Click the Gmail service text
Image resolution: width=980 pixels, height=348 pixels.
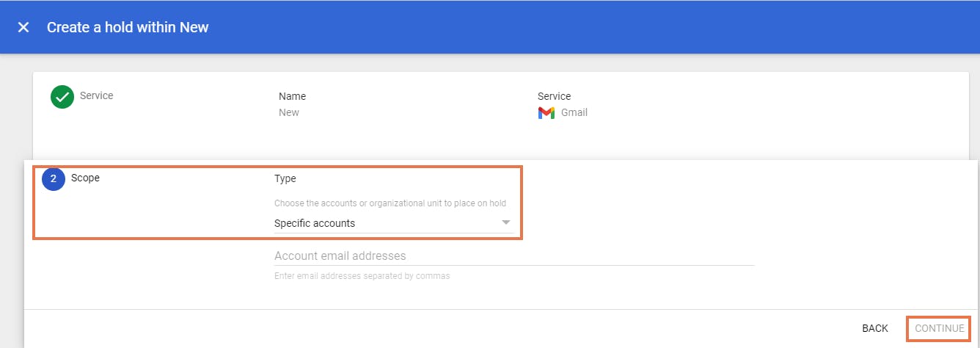coord(574,112)
